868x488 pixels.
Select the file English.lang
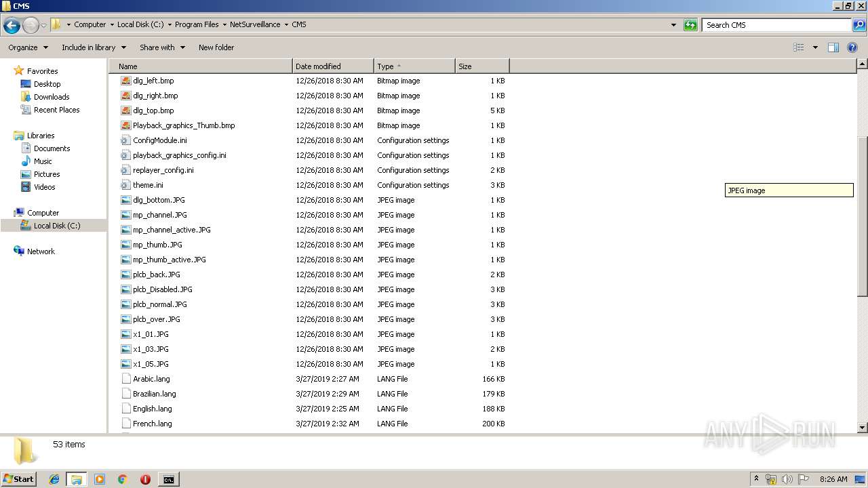(x=153, y=409)
